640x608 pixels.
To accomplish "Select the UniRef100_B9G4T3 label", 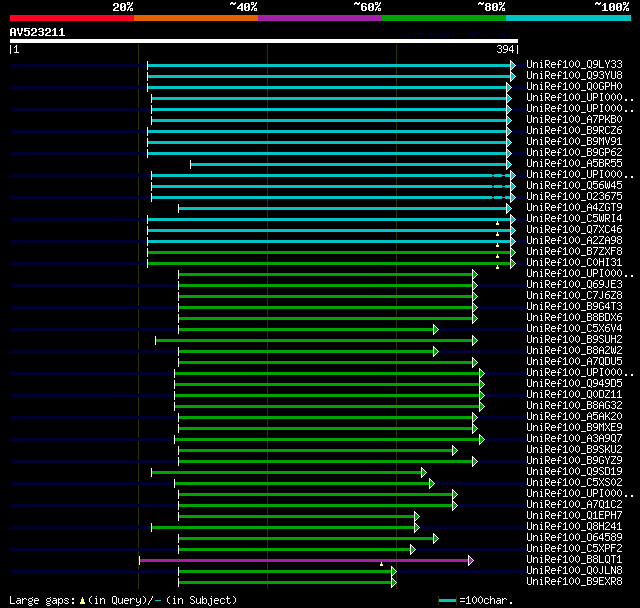I will (x=574, y=307).
